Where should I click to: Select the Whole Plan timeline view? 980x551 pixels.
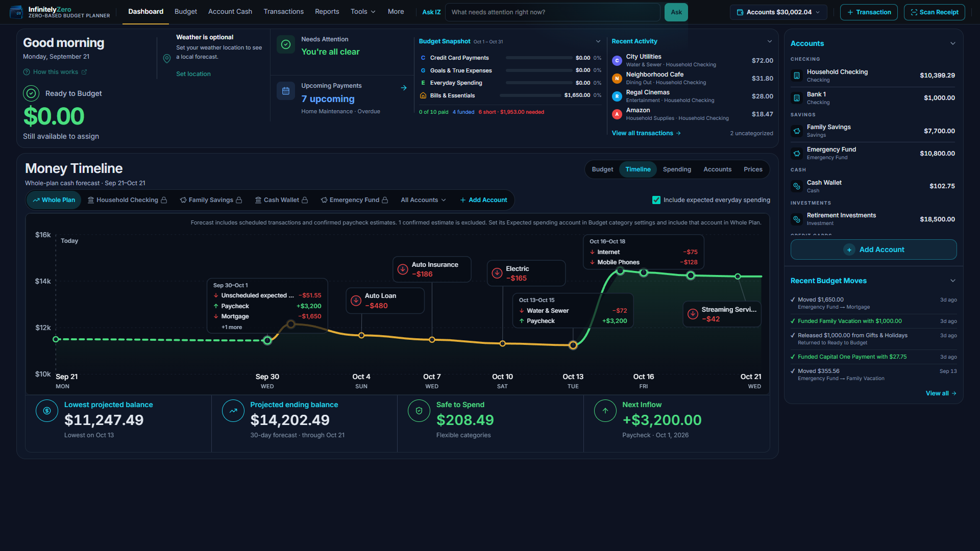click(x=54, y=200)
